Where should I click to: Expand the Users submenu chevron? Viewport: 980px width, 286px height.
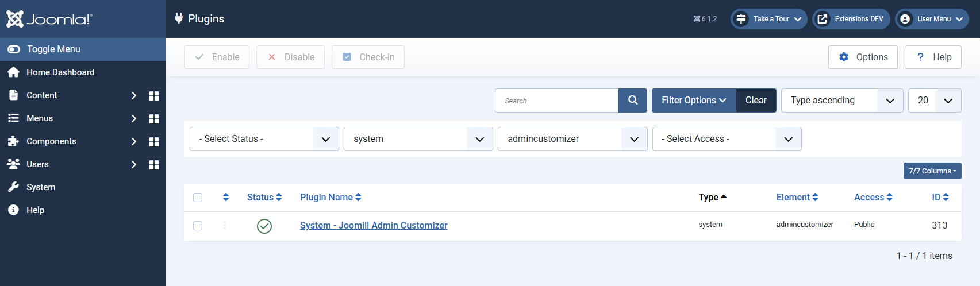[133, 164]
